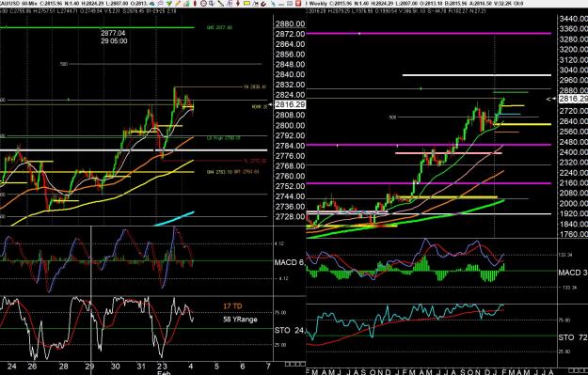The image size is (588, 375).
Task: Click the 17 TD label
Action: click(232, 306)
